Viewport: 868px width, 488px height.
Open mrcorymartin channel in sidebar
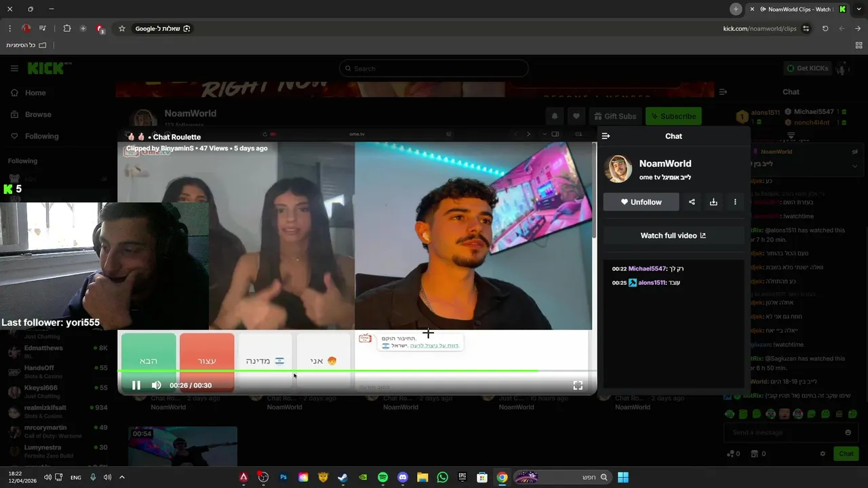[x=57, y=431]
